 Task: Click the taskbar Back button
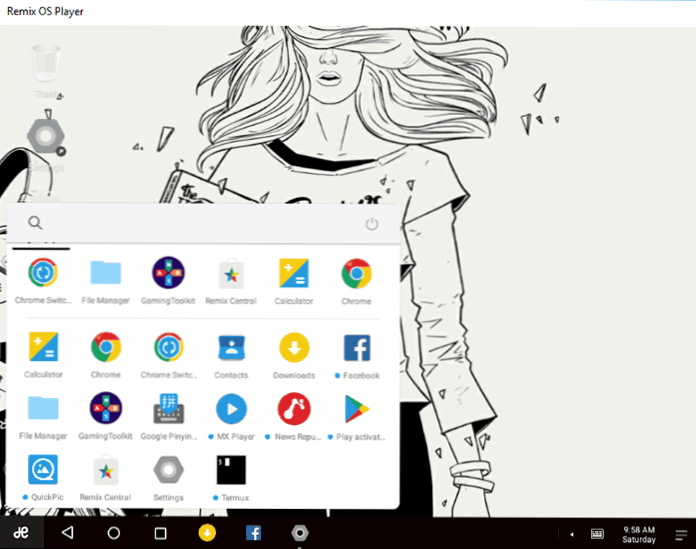click(67, 532)
